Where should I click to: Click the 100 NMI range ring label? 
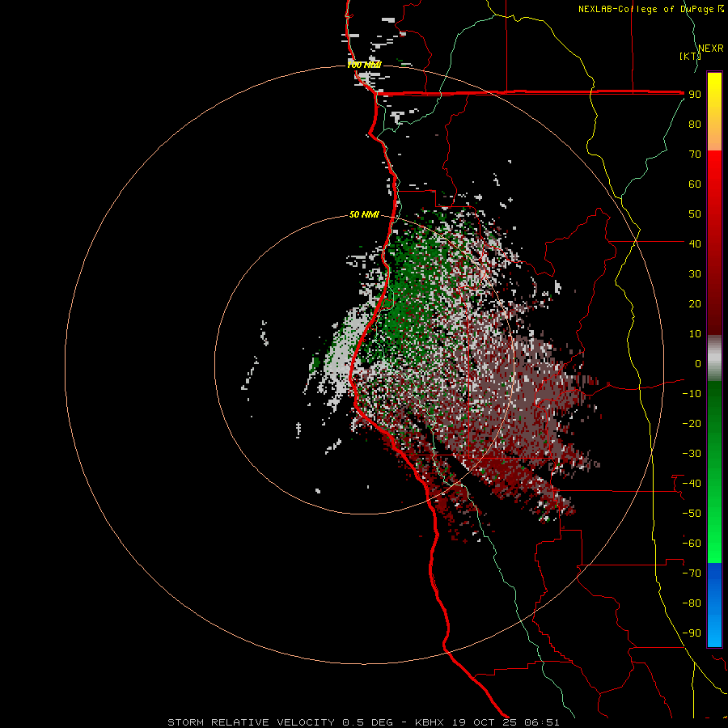(364, 65)
